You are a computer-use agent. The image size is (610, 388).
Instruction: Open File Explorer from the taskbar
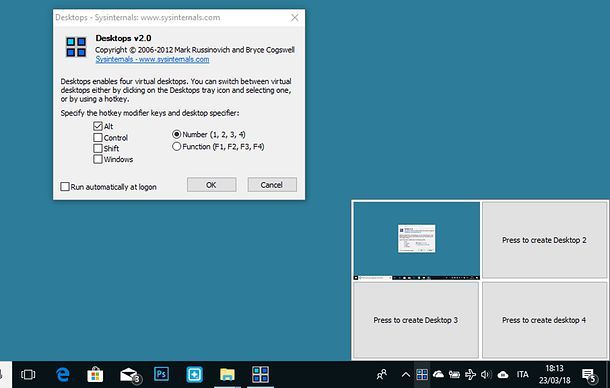[x=227, y=374]
